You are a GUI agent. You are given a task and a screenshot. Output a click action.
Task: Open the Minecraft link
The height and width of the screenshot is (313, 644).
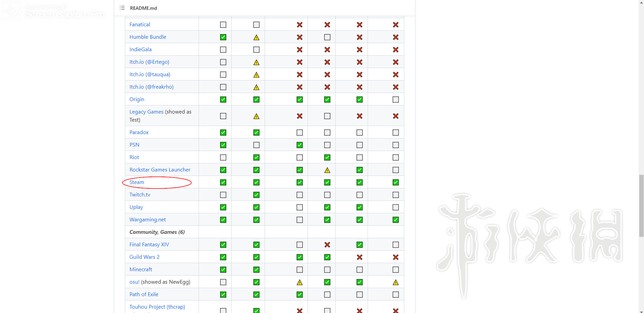pos(141,269)
